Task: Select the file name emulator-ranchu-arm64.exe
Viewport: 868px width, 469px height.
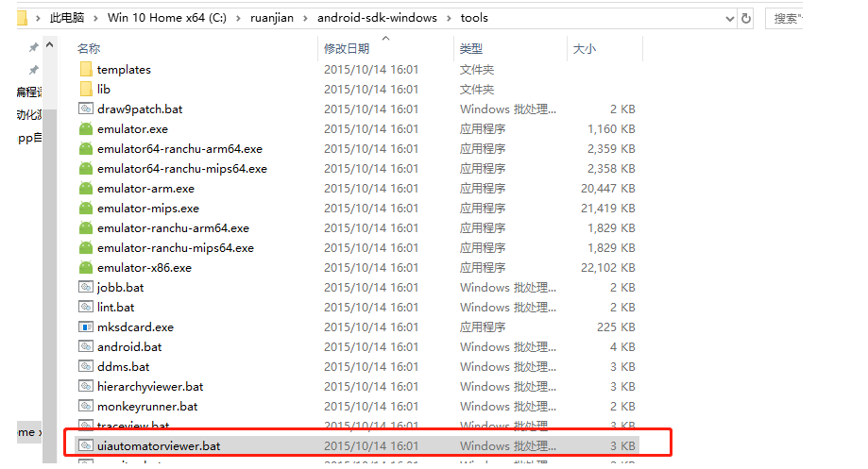Action: tap(173, 227)
